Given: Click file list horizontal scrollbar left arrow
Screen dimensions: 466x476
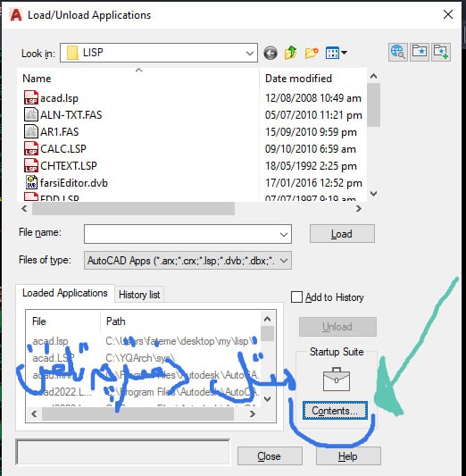Looking at the screenshot, I should pos(25,209).
